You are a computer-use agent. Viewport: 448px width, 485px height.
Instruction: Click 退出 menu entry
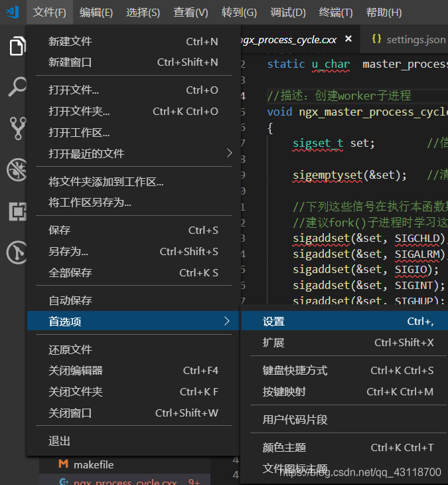coord(133,441)
